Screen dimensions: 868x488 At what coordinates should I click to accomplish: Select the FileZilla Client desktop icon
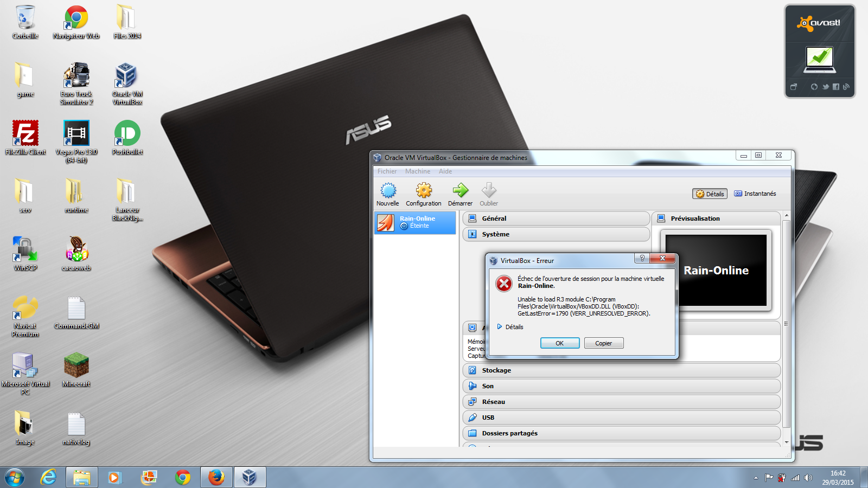coord(25,138)
